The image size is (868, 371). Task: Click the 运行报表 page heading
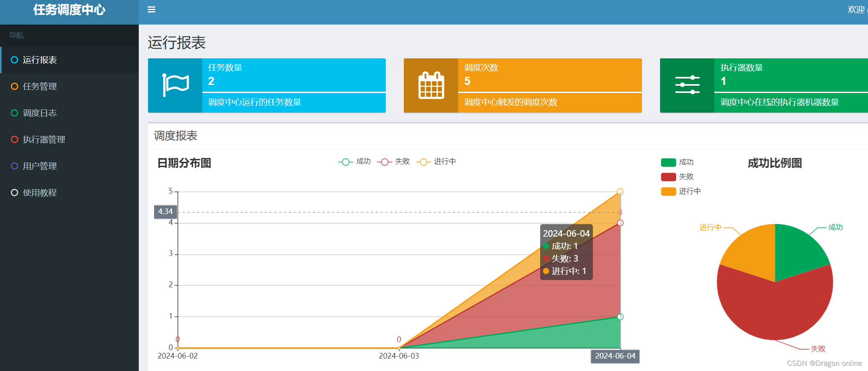177,43
